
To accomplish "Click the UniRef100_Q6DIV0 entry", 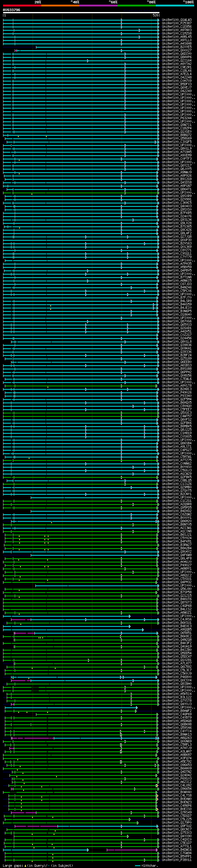I will 177,54.
